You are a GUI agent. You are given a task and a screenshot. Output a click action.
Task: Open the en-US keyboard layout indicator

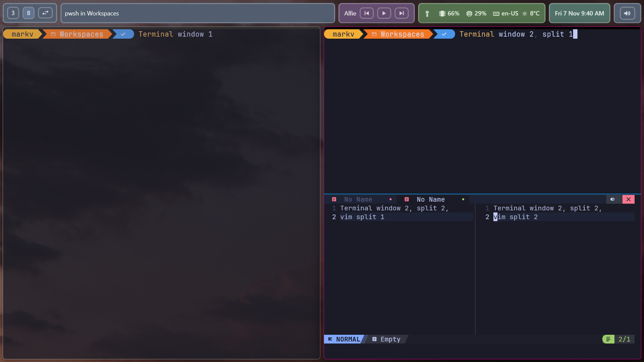(x=506, y=13)
